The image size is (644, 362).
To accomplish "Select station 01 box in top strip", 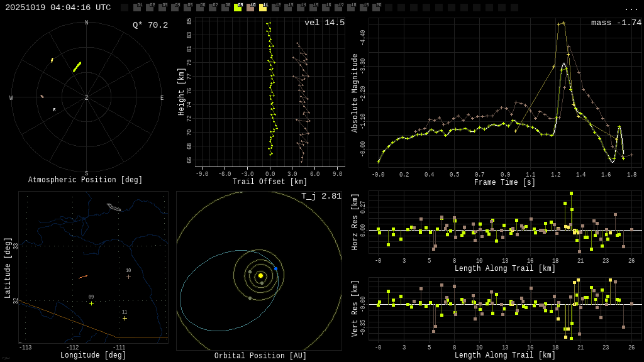I will [x=137, y=8].
